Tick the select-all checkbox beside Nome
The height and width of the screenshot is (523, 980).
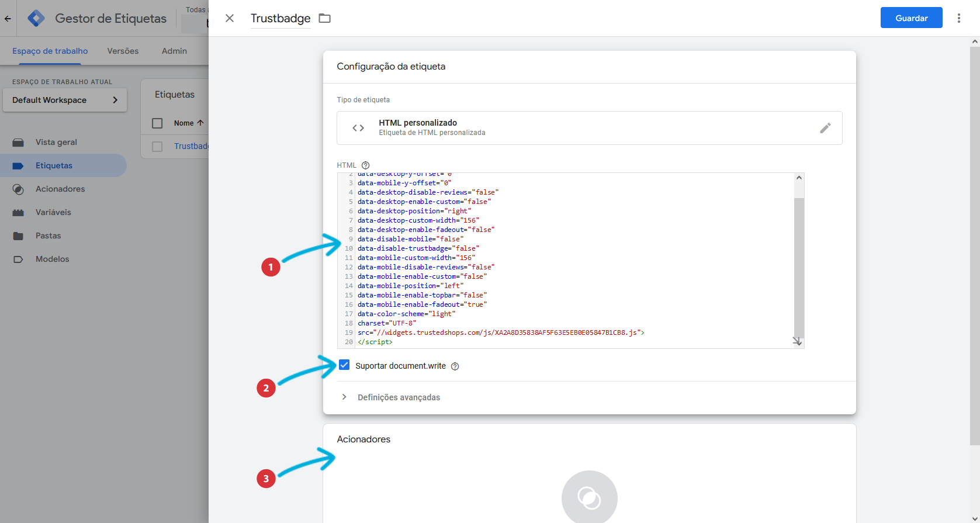coord(157,123)
